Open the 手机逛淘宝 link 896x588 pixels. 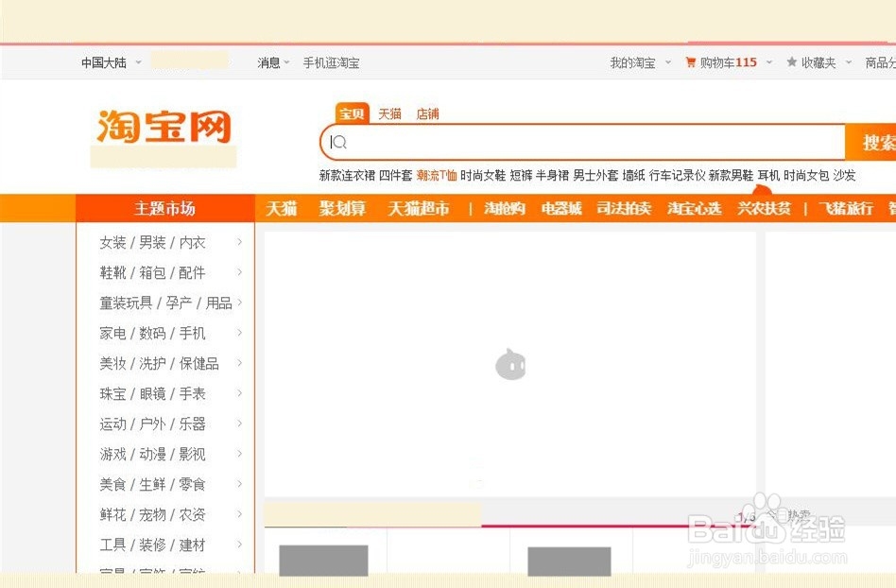[331, 62]
